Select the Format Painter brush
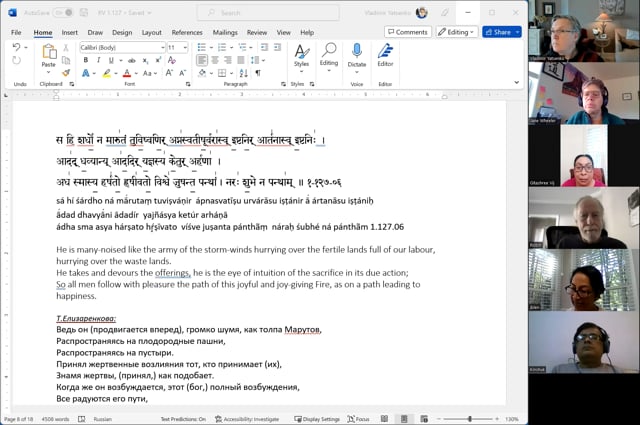The height and width of the screenshot is (425, 640). (x=66, y=73)
